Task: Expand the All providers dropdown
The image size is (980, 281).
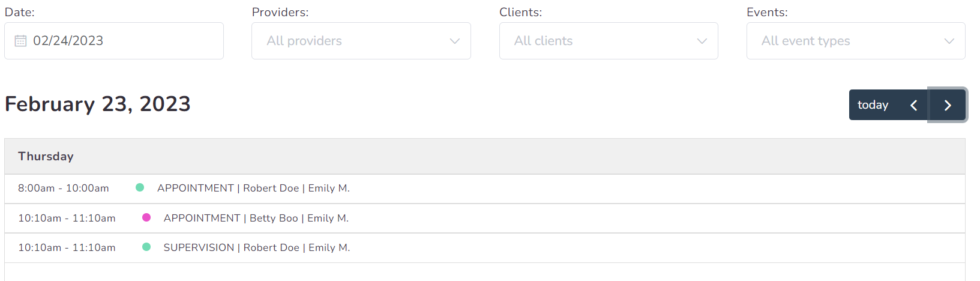Action: pyautogui.click(x=361, y=41)
